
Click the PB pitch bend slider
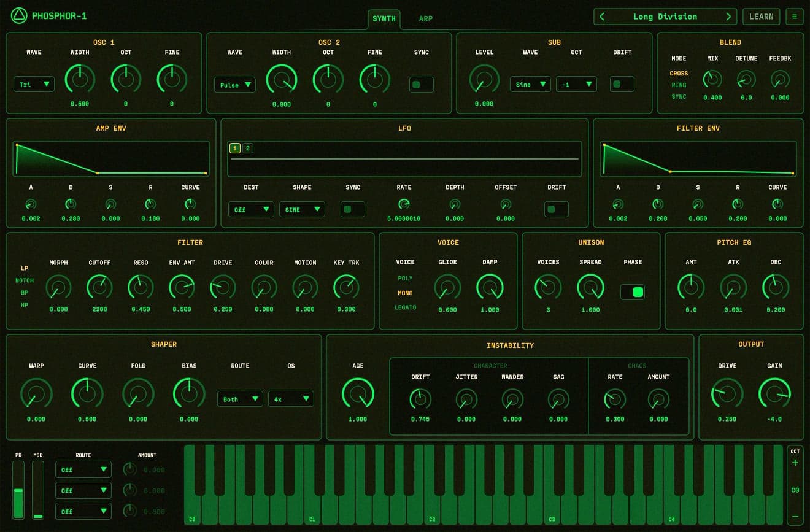coord(18,490)
